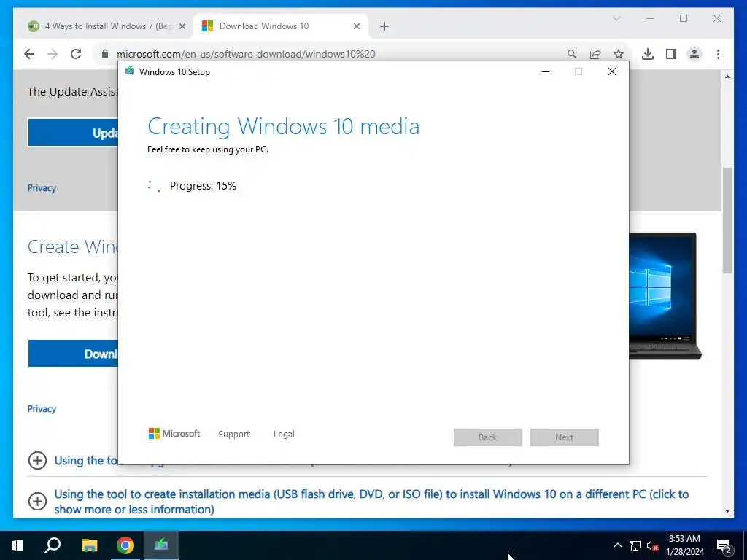The height and width of the screenshot is (560, 747).
Task: Show hidden tray icons chevron
Action: [x=617, y=545]
